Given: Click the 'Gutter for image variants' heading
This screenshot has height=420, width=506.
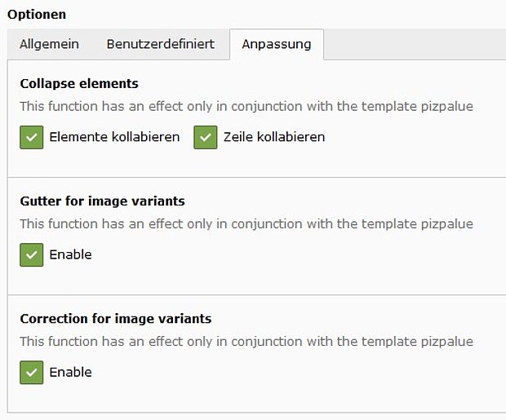Looking at the screenshot, I should tap(101, 201).
